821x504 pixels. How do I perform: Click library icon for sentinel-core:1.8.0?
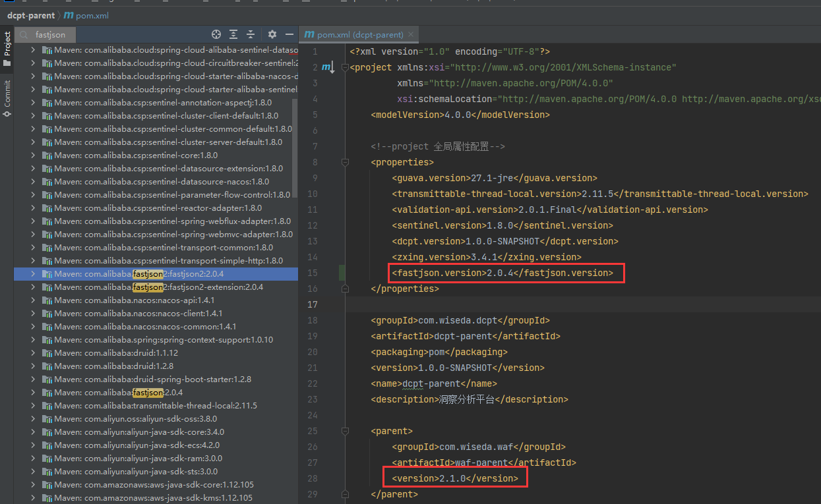[x=47, y=155]
